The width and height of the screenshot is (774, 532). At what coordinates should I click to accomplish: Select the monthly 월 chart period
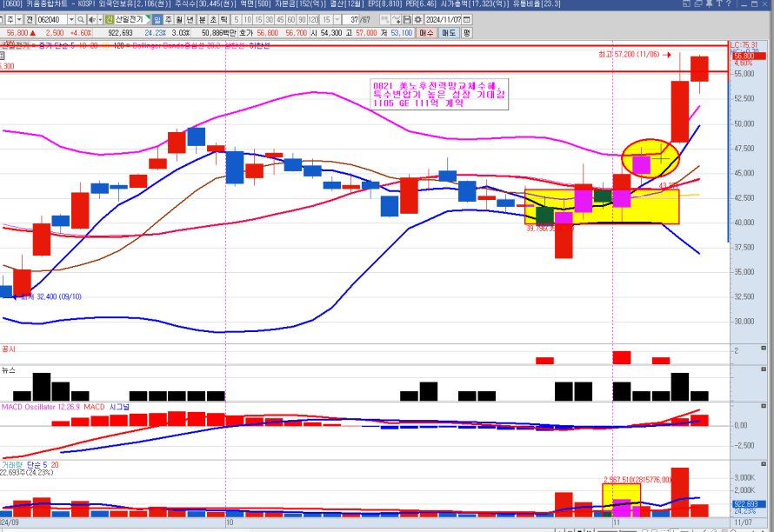(x=179, y=20)
